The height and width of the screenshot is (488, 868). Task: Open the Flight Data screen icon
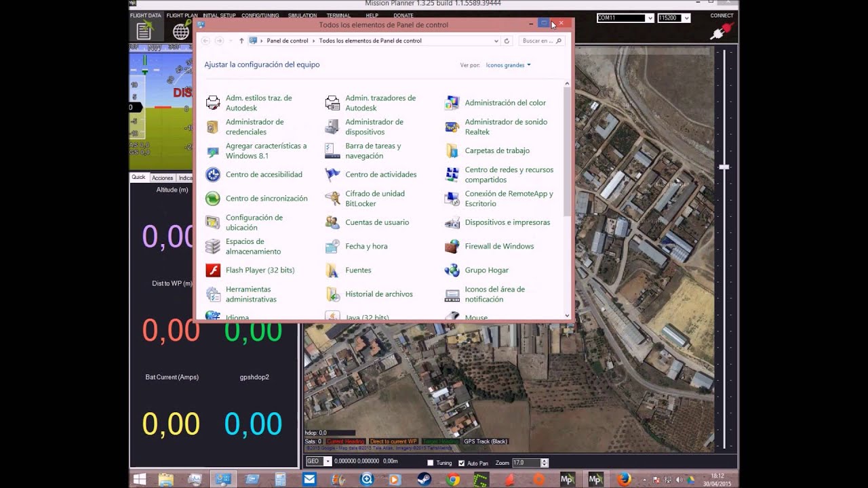point(144,30)
